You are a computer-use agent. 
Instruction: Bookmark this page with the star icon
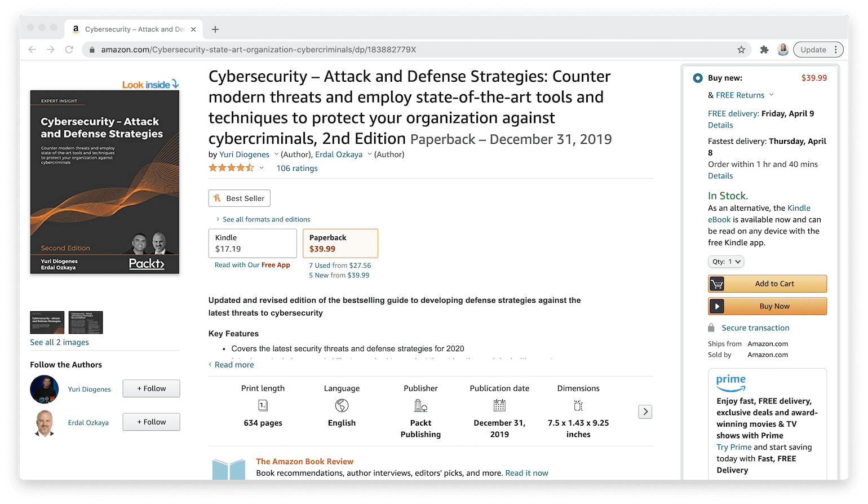coord(741,50)
